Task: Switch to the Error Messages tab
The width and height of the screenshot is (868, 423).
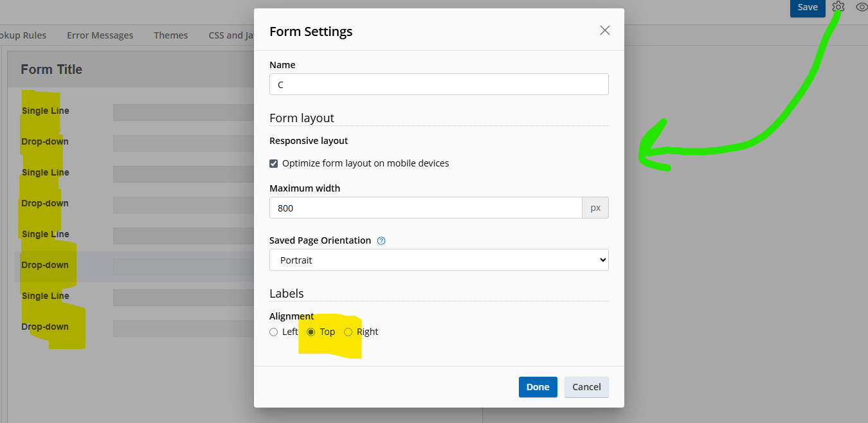Action: (100, 35)
